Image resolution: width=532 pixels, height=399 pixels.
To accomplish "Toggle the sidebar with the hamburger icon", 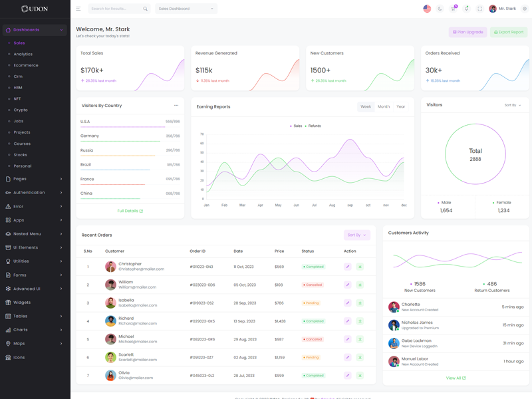I will click(78, 9).
